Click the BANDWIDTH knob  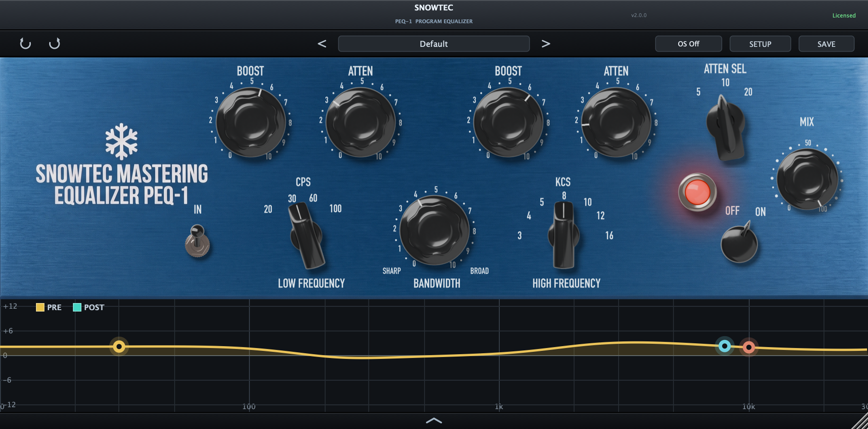(434, 231)
